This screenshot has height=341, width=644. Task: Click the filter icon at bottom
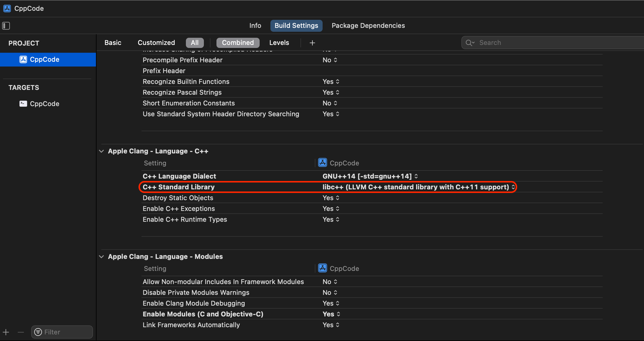point(38,332)
